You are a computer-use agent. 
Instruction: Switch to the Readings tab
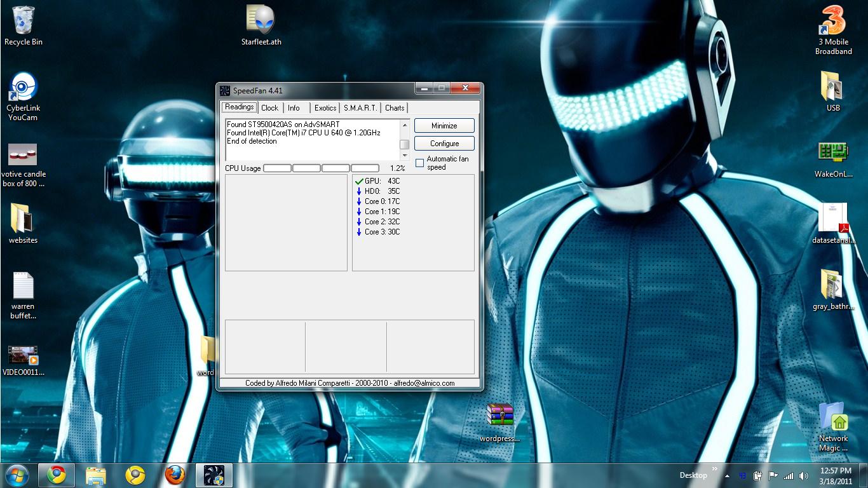(240, 107)
